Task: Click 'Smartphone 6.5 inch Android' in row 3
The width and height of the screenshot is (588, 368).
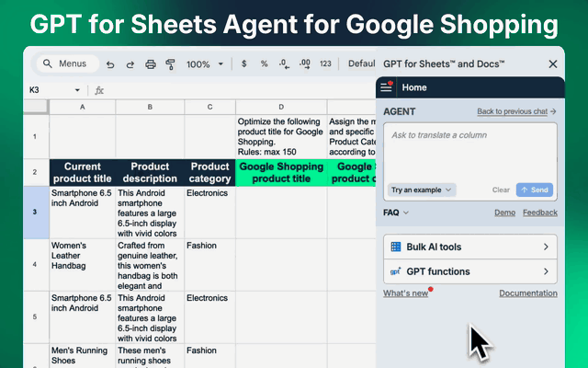Action: point(82,213)
